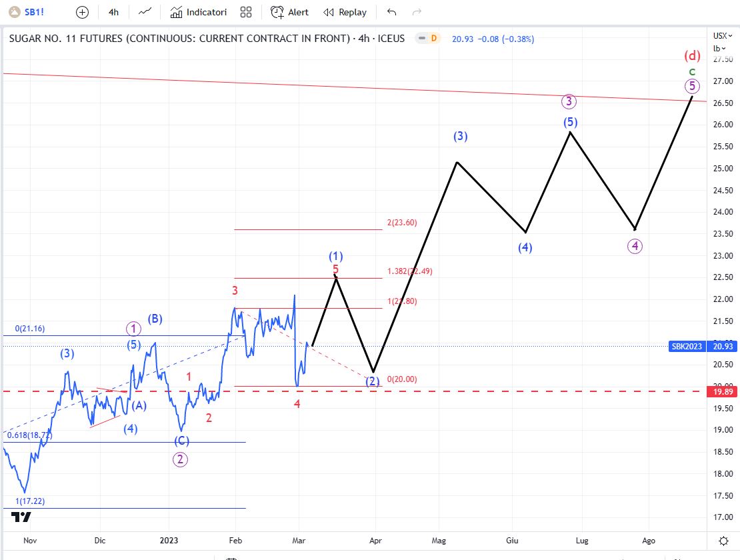Image resolution: width=740 pixels, height=560 pixels.
Task: Select the red 4 wave label
Action: (297, 404)
